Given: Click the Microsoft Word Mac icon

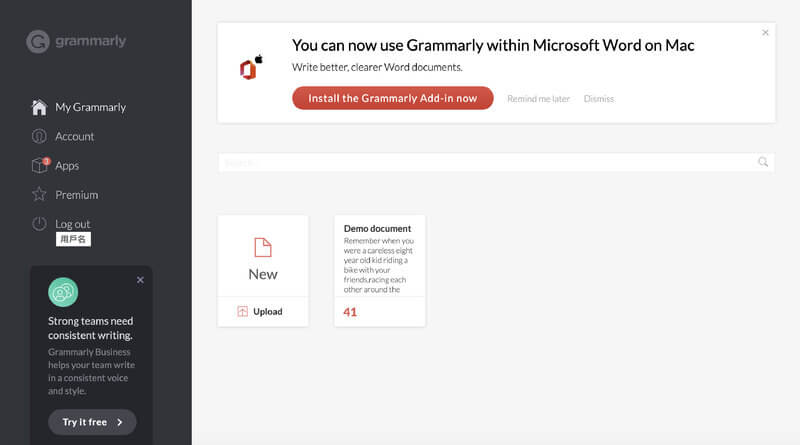Looking at the screenshot, I should tap(249, 68).
